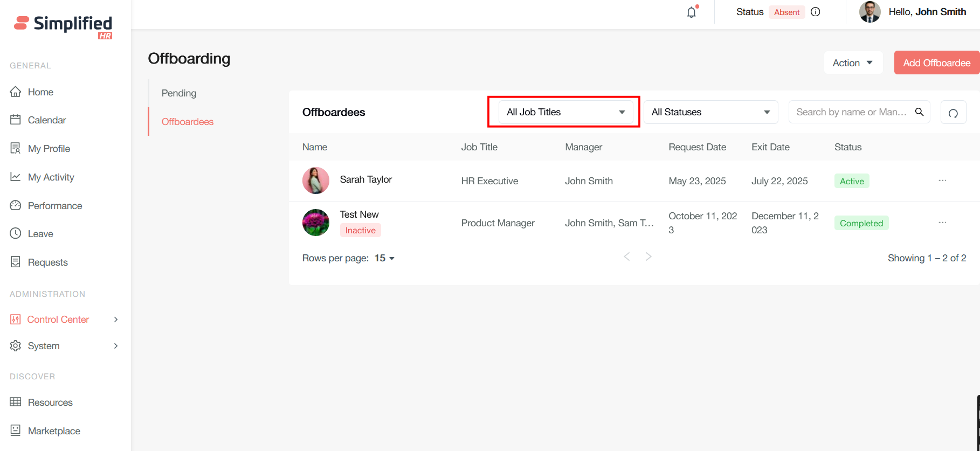
Task: Open Sarah Taylor's offboardee record
Action: pyautogui.click(x=365, y=179)
